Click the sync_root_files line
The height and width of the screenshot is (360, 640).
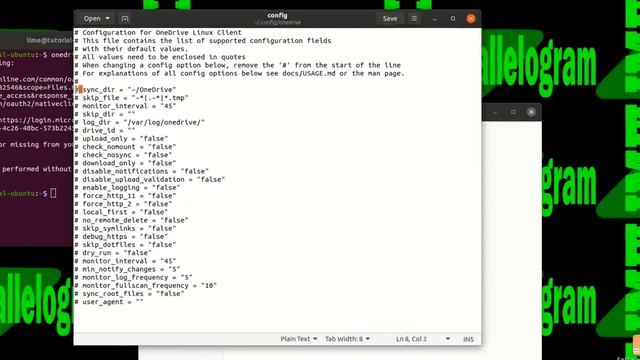click(x=130, y=293)
